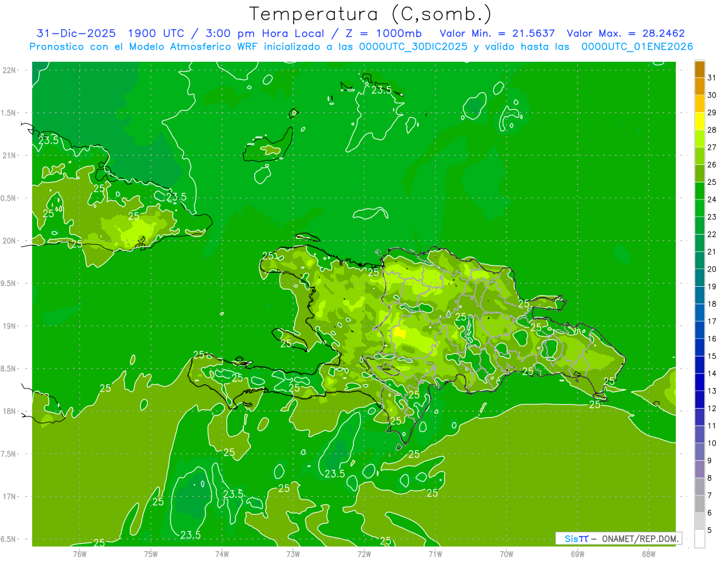Click the teal colorbar segment between 19 and 20
The image size is (728, 562).
[x=699, y=278]
